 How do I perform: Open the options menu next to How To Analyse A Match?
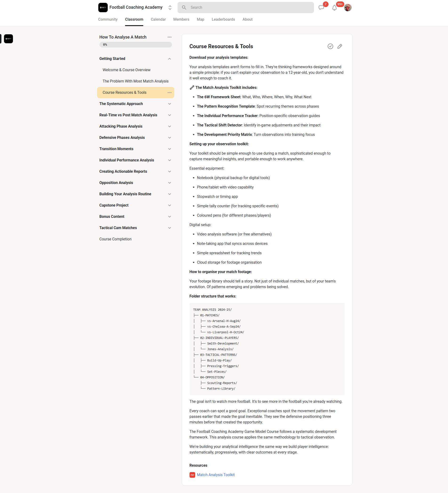coord(169,37)
